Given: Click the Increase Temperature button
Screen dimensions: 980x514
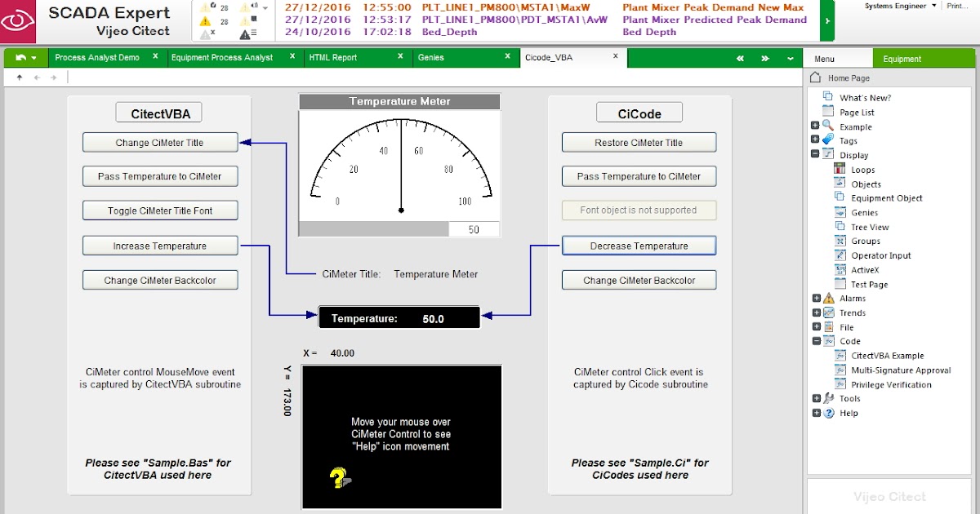Looking at the screenshot, I should [x=159, y=245].
